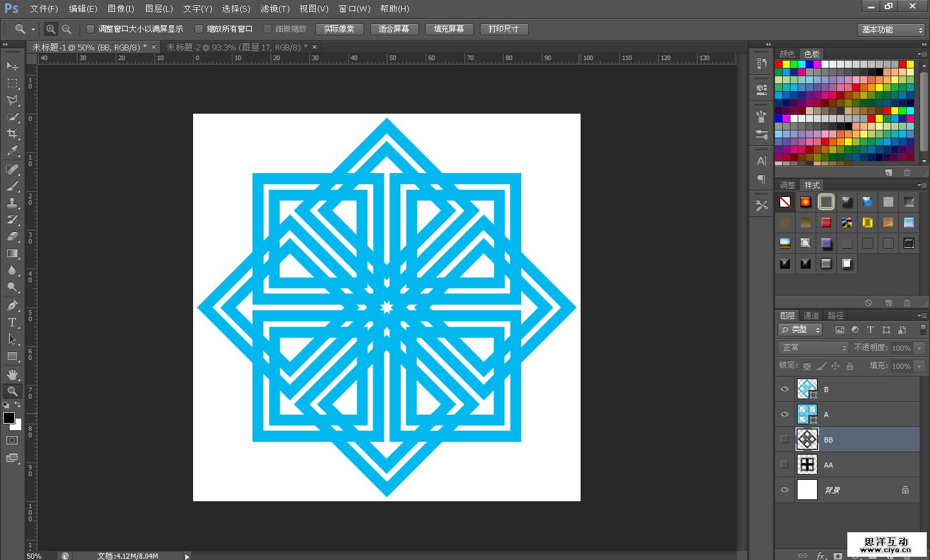Image resolution: width=930 pixels, height=560 pixels.
Task: Enable the 缩放所有窗口 checkbox
Action: pos(199,29)
